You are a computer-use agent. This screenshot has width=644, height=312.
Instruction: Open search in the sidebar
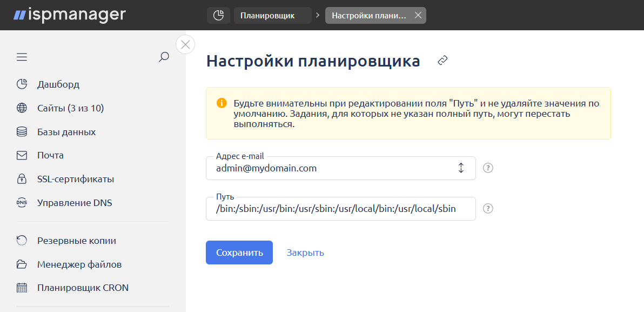(163, 56)
